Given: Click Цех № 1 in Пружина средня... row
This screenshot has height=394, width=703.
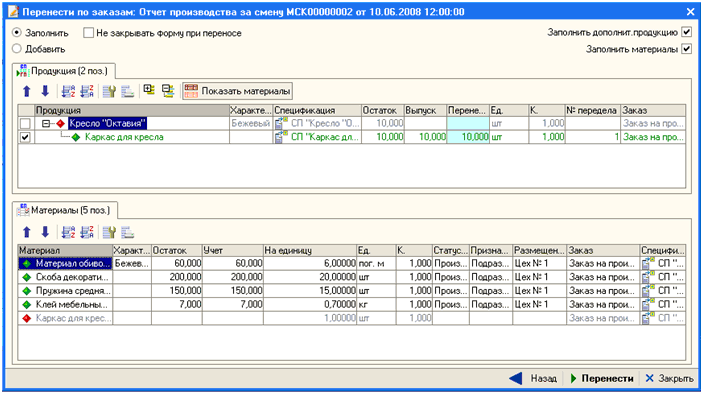Looking at the screenshot, I should click(x=531, y=291).
